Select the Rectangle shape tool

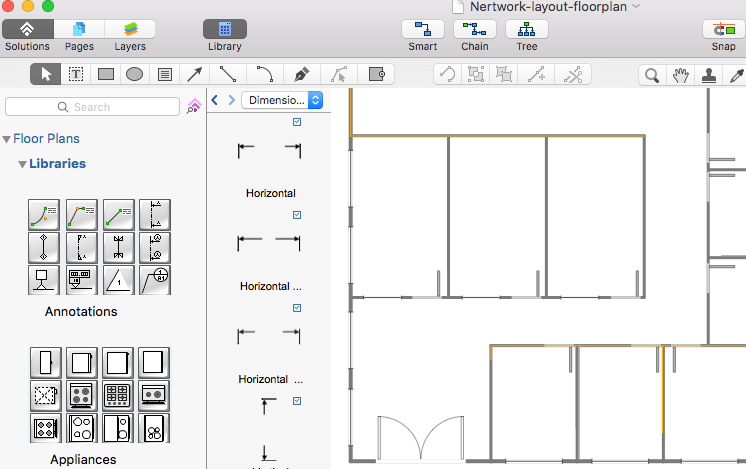106,75
